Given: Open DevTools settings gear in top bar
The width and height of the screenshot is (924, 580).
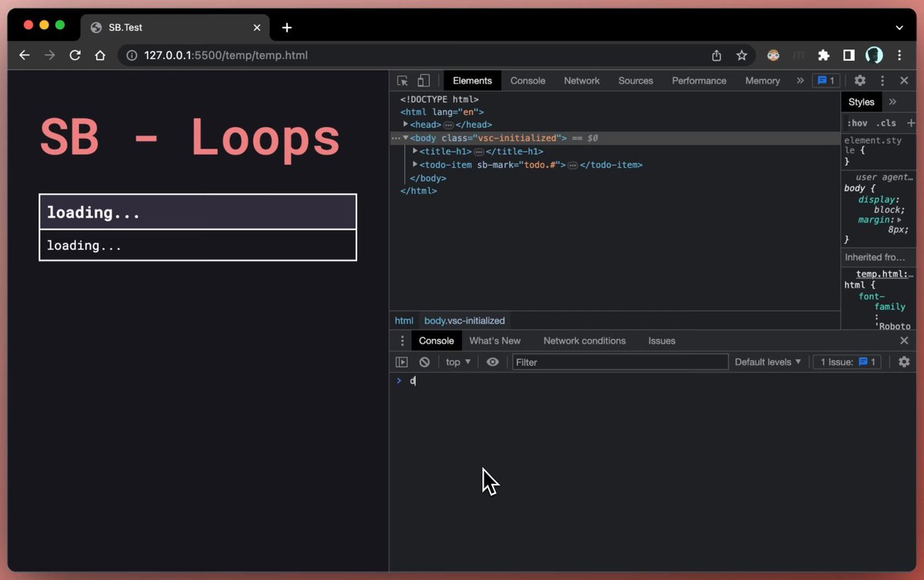Looking at the screenshot, I should [x=860, y=80].
